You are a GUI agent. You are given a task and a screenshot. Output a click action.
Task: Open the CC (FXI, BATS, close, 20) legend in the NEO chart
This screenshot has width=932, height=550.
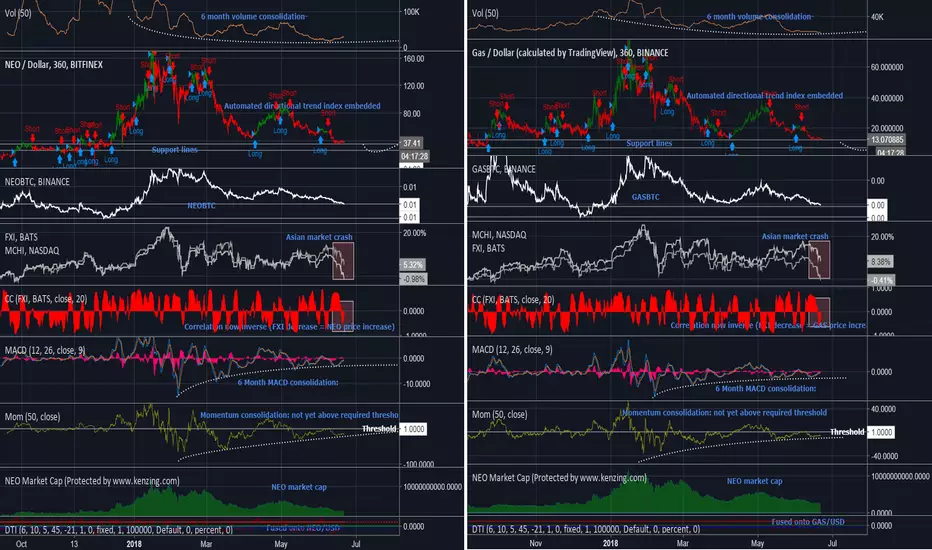click(46, 298)
